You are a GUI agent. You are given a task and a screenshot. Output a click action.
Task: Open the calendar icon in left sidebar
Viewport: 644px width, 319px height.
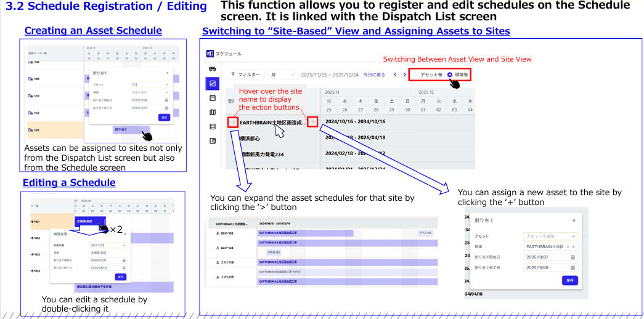[213, 98]
